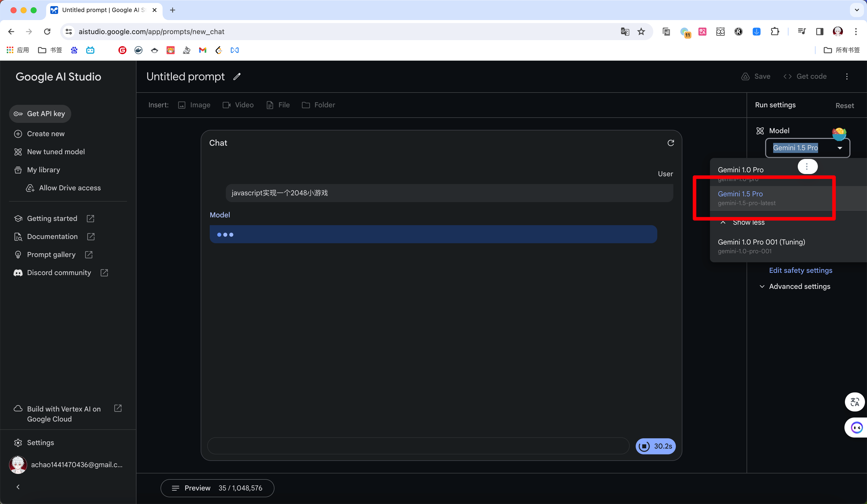
Task: Click the Insert Folder icon
Action: pyautogui.click(x=306, y=105)
